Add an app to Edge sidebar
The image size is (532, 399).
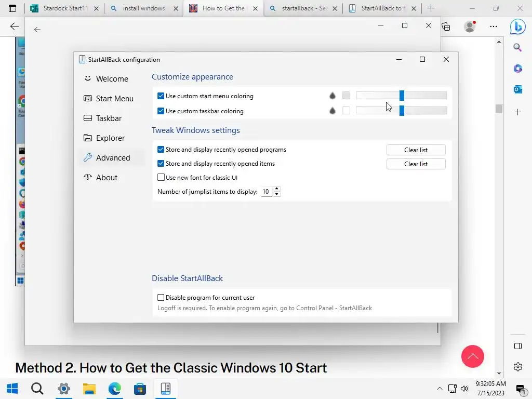[x=517, y=112]
